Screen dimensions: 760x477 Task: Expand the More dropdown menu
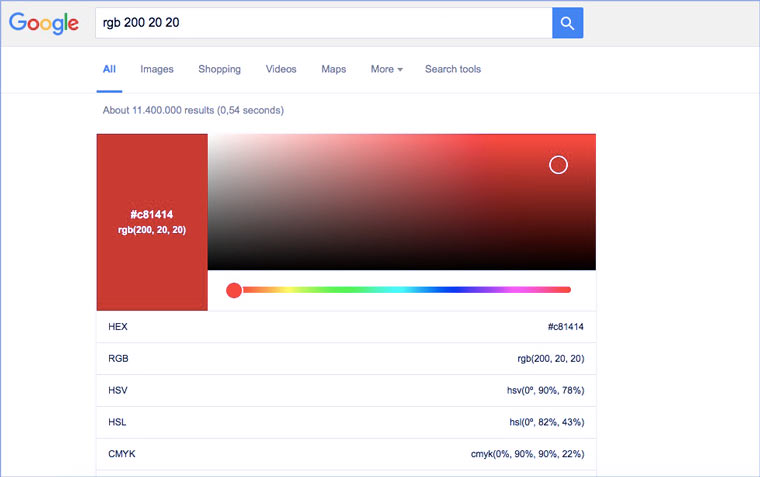point(386,69)
